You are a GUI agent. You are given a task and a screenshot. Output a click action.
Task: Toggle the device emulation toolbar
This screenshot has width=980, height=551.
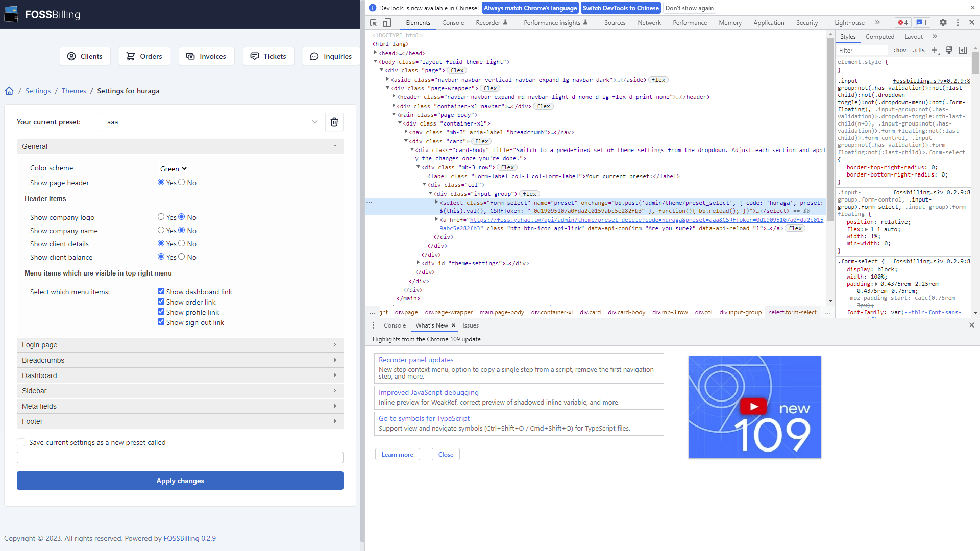[387, 22]
